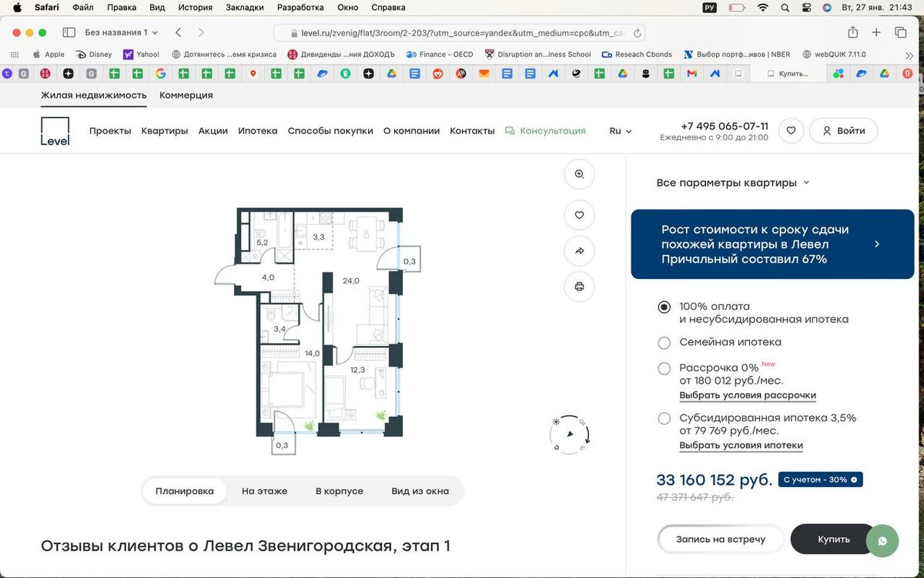Open the WhatsApp chat bubble
Viewport: 924px width, 578px height.
882,540
